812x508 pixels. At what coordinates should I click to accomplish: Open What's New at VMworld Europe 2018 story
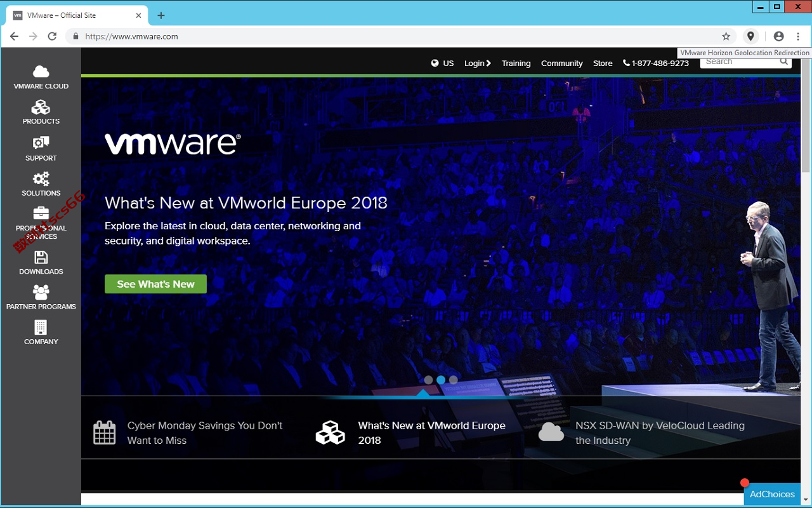click(431, 432)
